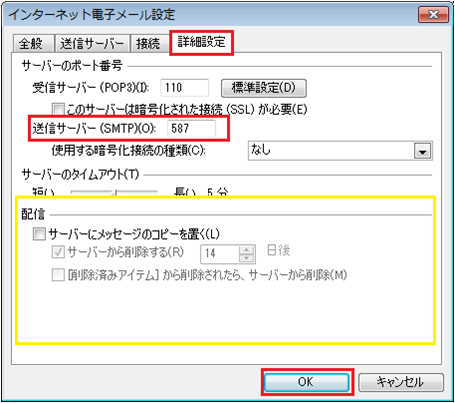
Task: Toggle the 削除済みアイテム server delete checkbox
Action: click(x=58, y=275)
